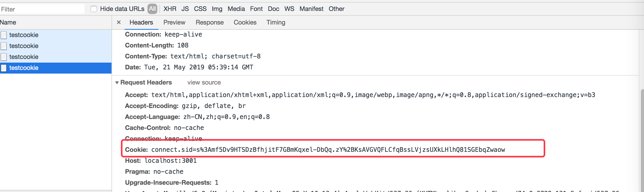The width and height of the screenshot is (644, 192).
Task: Select the All filter button
Action: click(152, 9)
